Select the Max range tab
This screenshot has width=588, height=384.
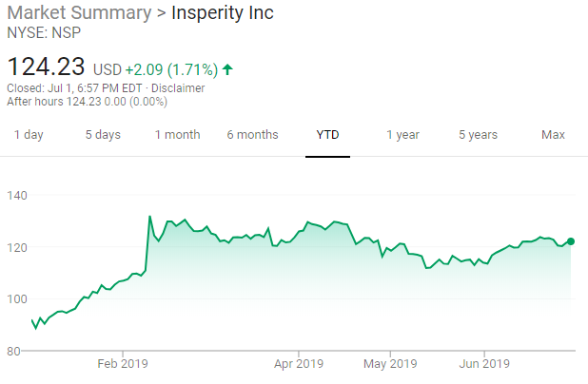tap(553, 135)
